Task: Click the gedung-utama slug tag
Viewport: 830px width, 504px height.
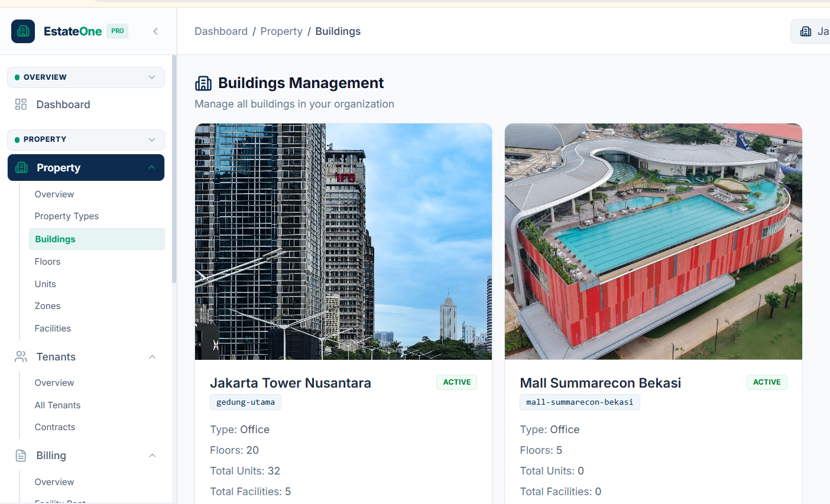Action: (x=245, y=402)
